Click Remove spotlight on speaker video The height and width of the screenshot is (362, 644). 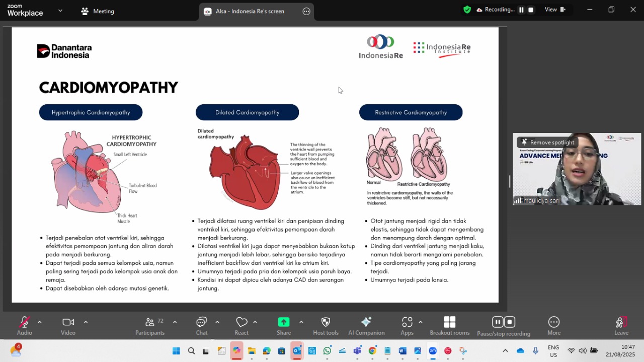click(x=547, y=142)
